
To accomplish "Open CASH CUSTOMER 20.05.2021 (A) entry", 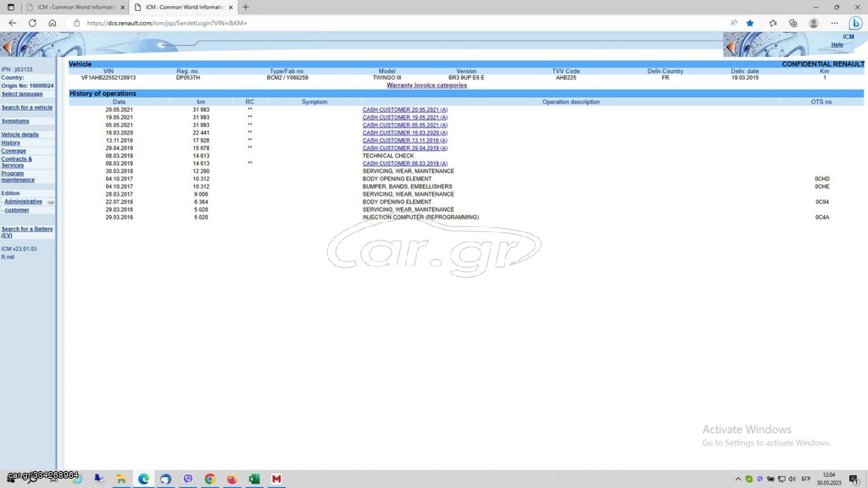I will click(x=404, y=110).
